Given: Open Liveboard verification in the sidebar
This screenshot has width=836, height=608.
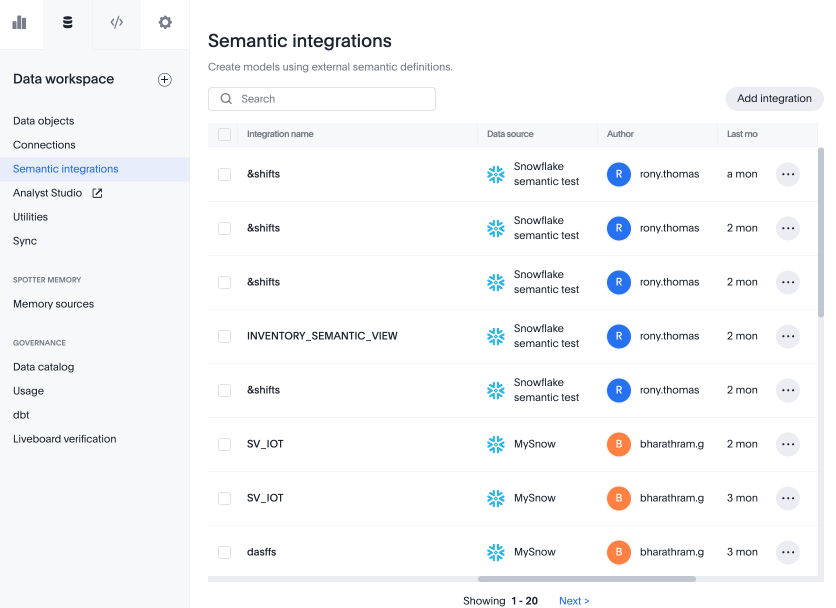Looking at the screenshot, I should tap(65, 439).
